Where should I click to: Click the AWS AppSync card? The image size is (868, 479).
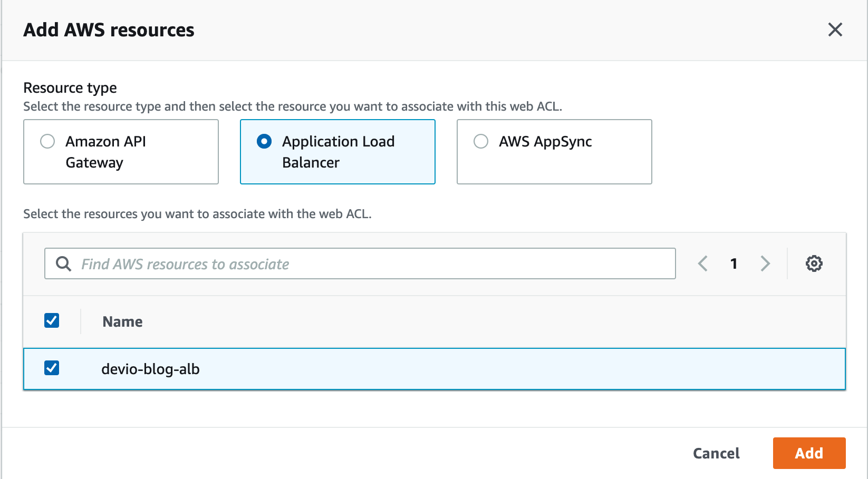(x=554, y=152)
